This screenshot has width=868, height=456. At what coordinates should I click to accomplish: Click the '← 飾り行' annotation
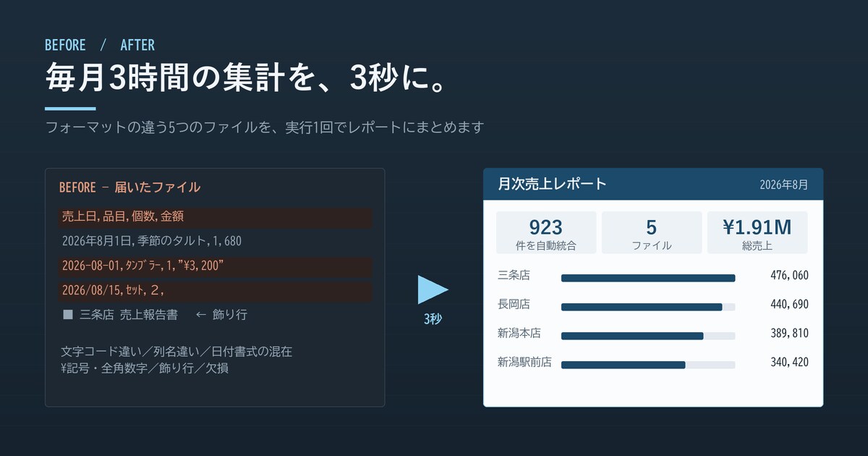click(x=221, y=315)
